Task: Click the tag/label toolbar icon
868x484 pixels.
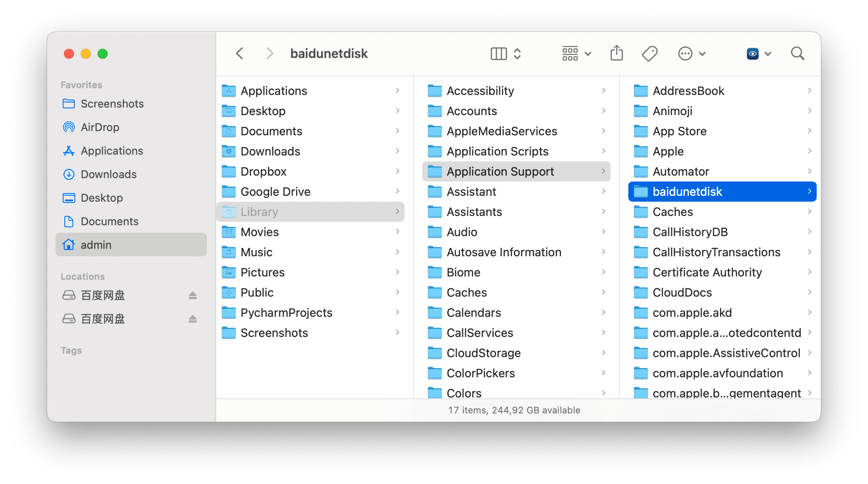Action: [x=651, y=54]
